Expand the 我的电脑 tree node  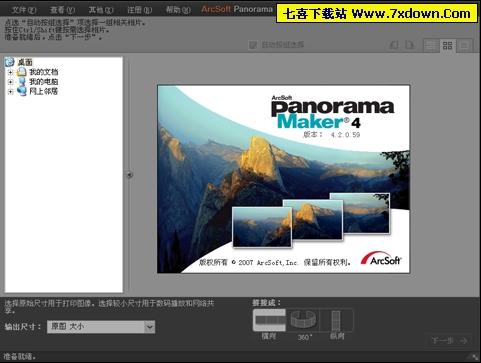[10, 82]
